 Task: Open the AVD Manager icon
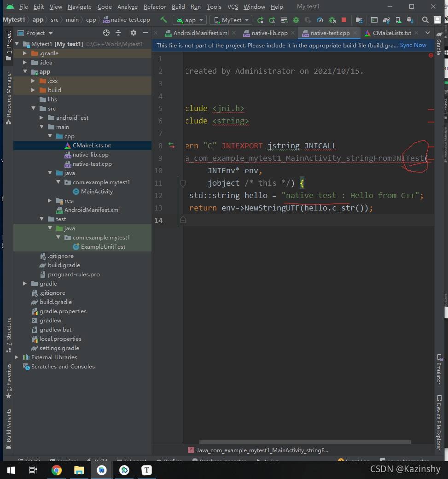tap(398, 20)
